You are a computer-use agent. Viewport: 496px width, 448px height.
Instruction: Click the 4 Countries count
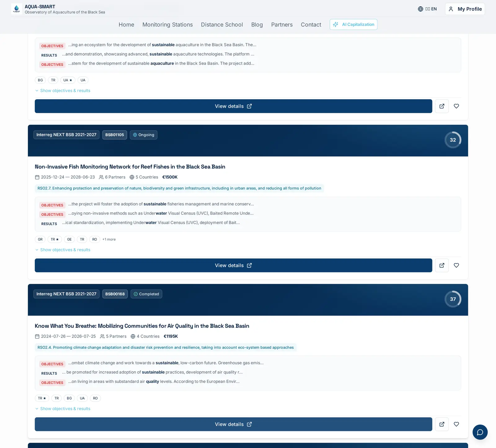tap(145, 336)
